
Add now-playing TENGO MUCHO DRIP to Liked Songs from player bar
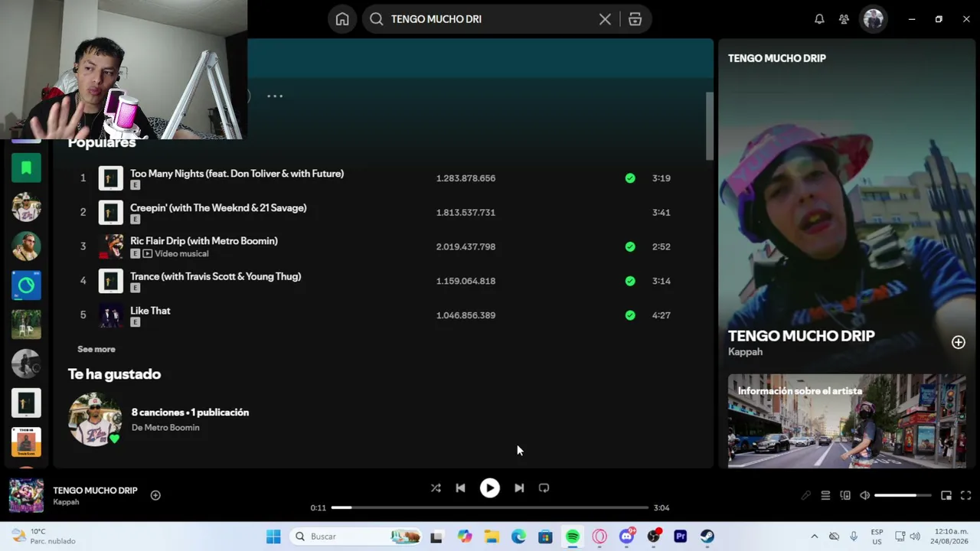[x=155, y=495]
